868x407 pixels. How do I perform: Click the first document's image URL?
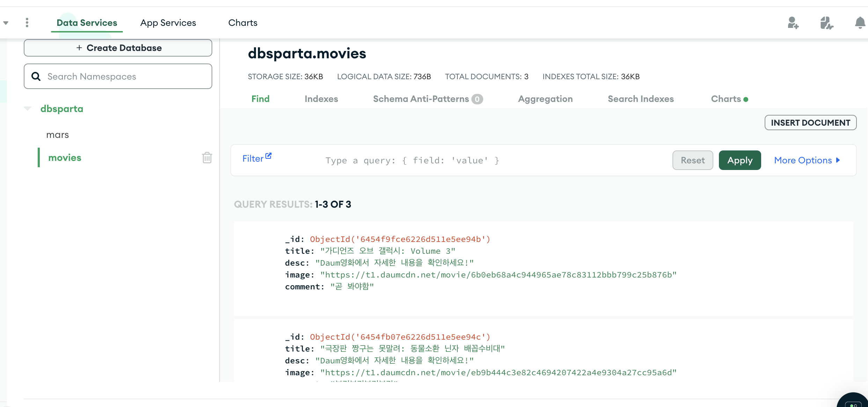[499, 275]
